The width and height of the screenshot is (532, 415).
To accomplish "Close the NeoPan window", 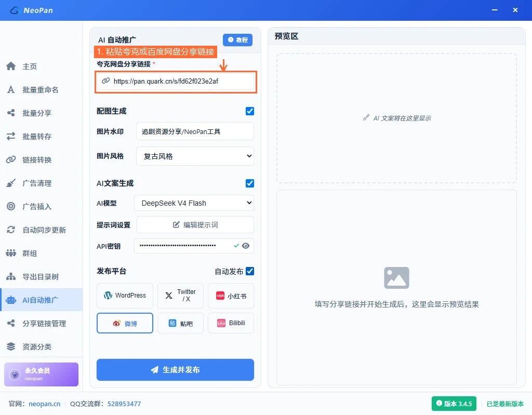I will click(515, 10).
